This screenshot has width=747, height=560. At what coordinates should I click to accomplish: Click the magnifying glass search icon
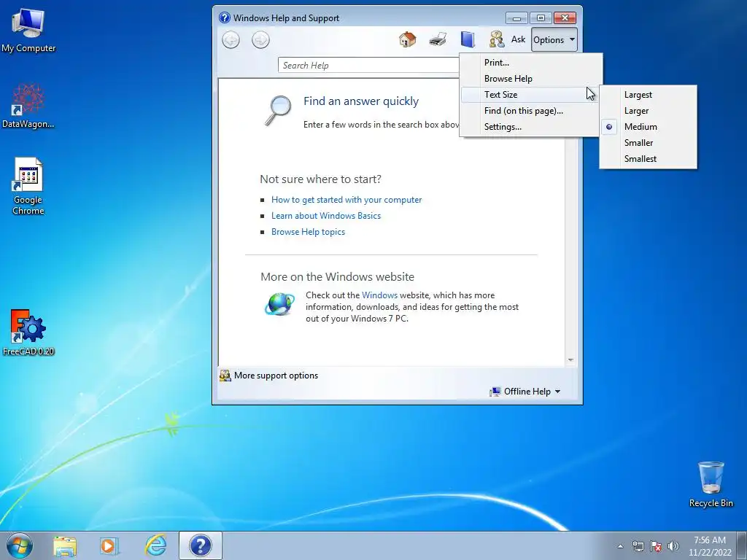[x=278, y=111]
